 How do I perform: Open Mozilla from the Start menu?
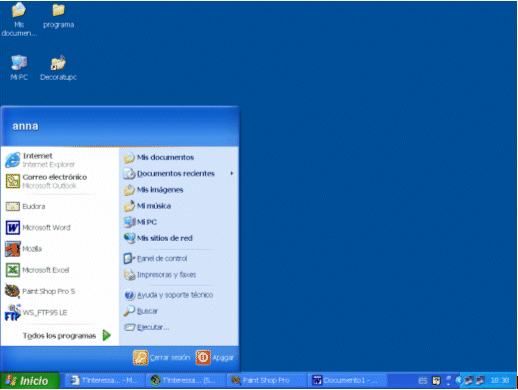coord(24,249)
